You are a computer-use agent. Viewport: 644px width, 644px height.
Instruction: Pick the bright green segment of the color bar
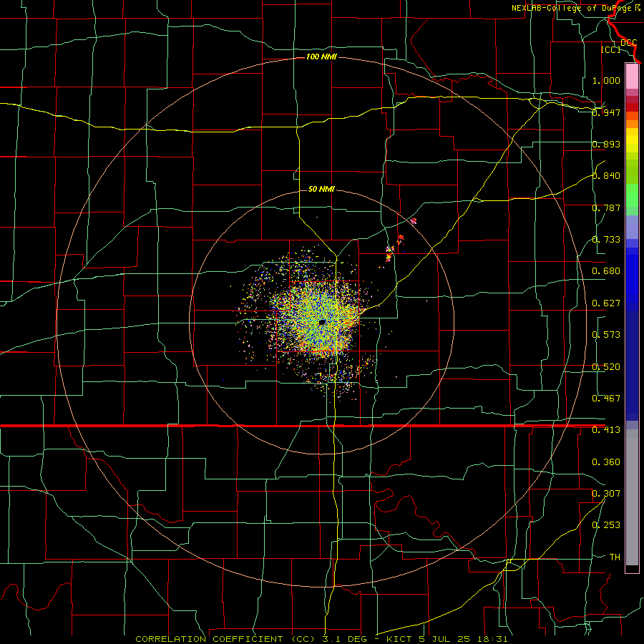[632, 195]
